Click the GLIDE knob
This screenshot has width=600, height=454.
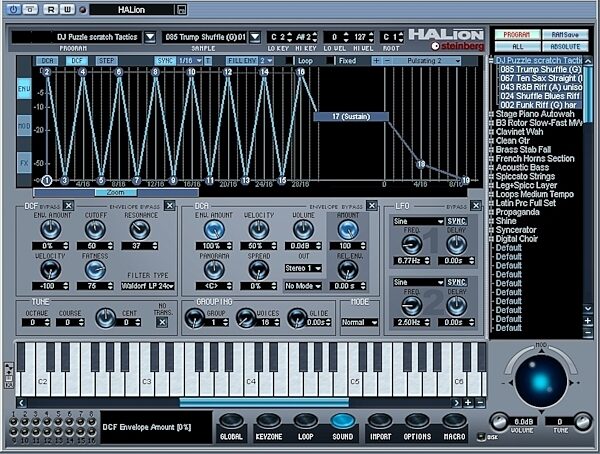[297, 318]
